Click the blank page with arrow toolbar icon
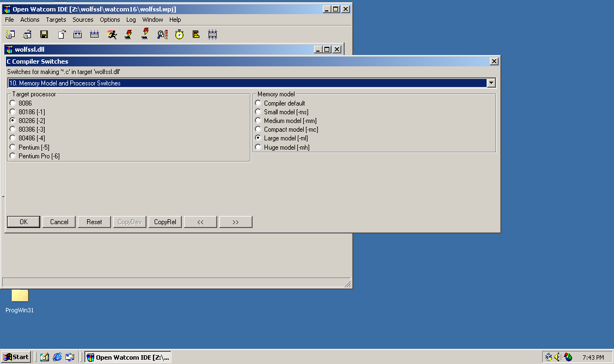This screenshot has width=614, height=364. coord(62,34)
